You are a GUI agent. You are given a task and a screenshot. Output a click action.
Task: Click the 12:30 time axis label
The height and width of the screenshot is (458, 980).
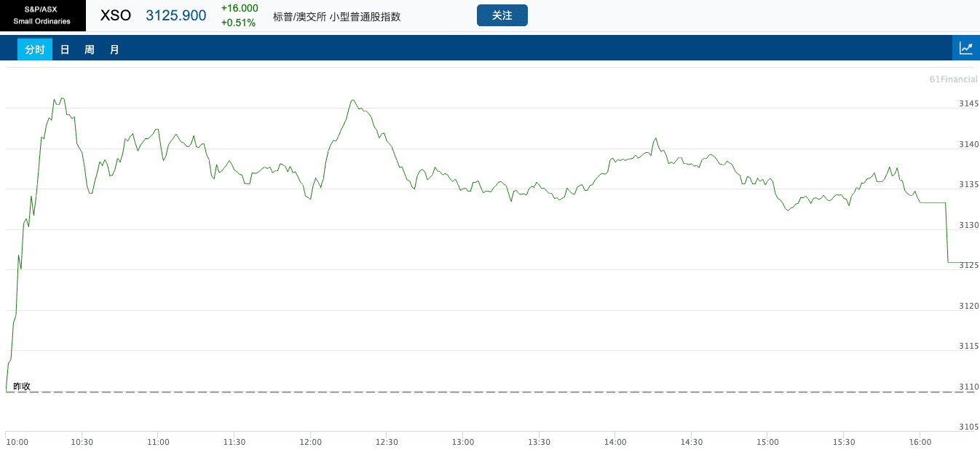(387, 442)
